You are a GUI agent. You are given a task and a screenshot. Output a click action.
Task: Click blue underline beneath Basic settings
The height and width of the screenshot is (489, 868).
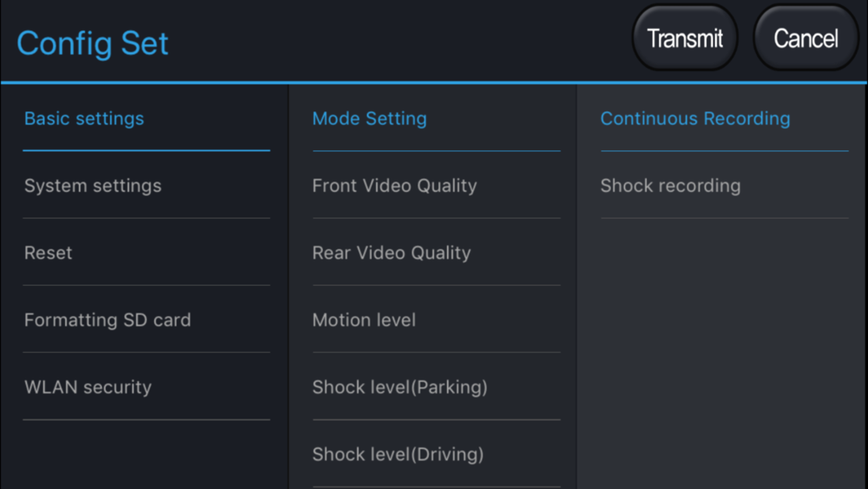click(146, 150)
